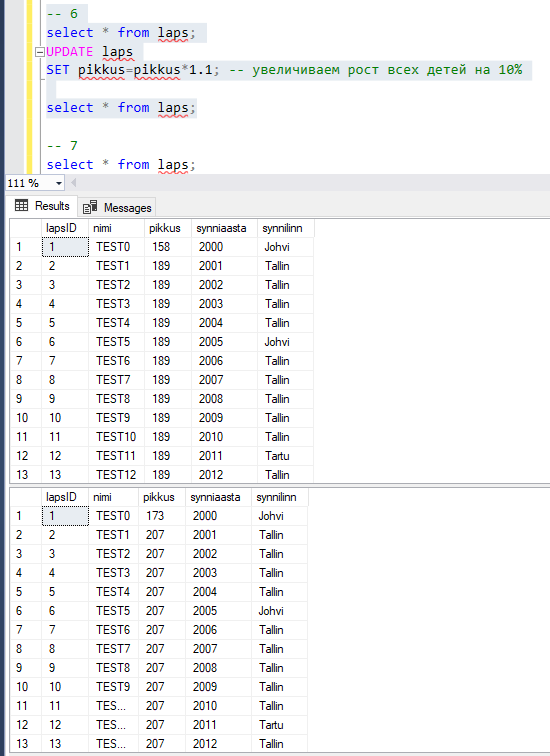550x756 pixels.
Task: Collapse the UPDATE laps code block
Action: (x=40, y=52)
